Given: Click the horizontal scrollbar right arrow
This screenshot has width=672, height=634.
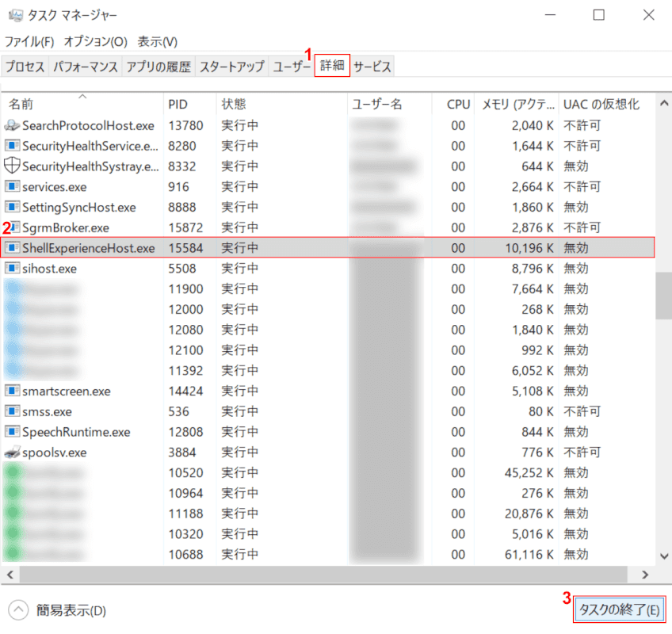Looking at the screenshot, I should tap(645, 575).
